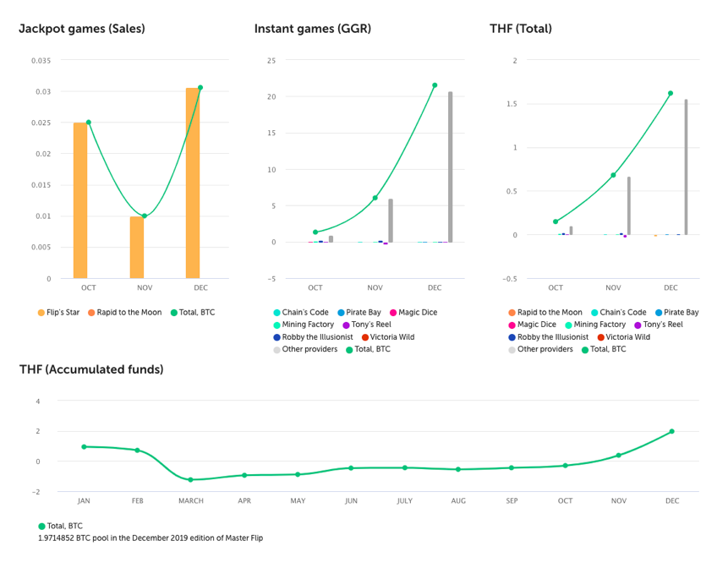Select the OCT orange bar in Jackpot games
The width and height of the screenshot is (728, 568).
click(x=80, y=200)
